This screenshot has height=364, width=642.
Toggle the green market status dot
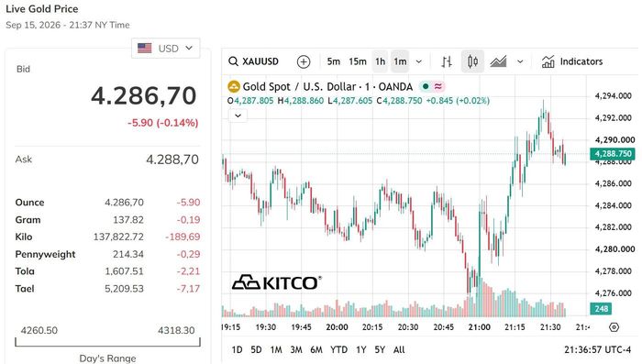tap(426, 86)
